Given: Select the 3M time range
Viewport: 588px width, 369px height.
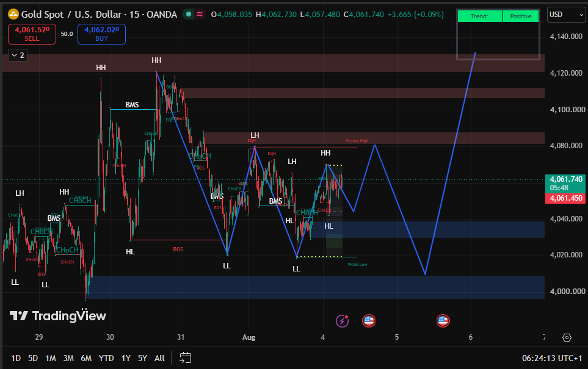Looking at the screenshot, I should [68, 358].
